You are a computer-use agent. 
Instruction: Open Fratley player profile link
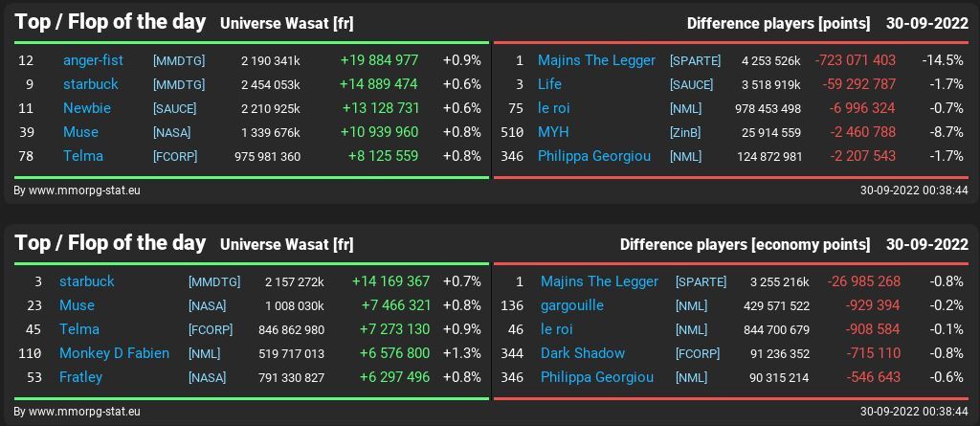80,377
